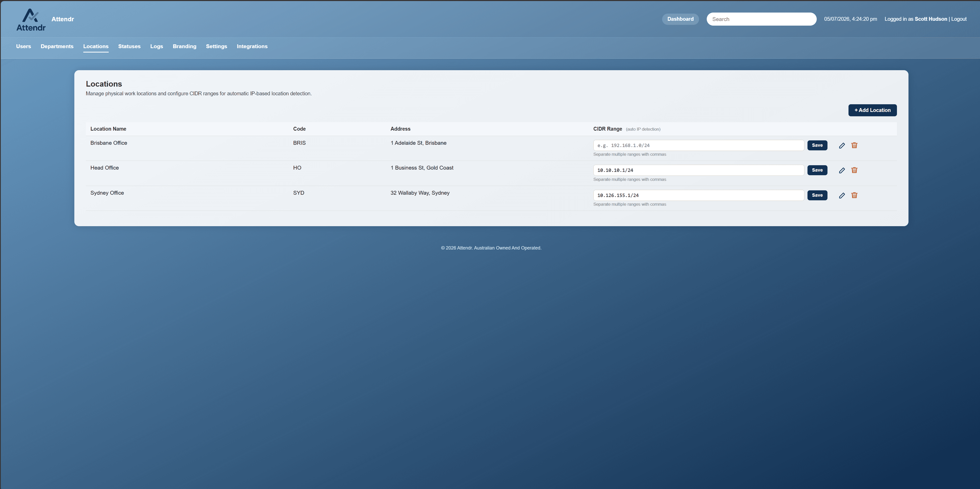Click the Scott Hudson username
Viewport: 980px width, 489px height.
931,19
